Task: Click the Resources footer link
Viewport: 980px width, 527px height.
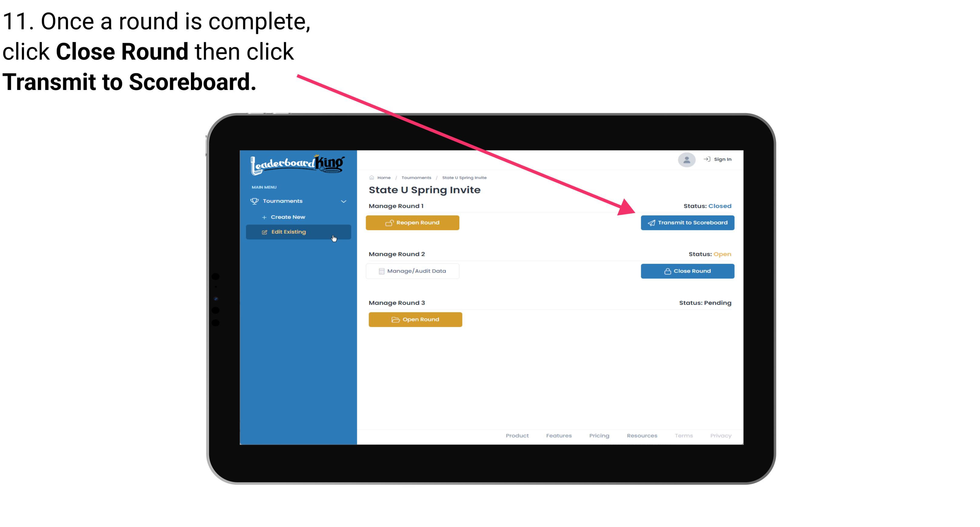Action: point(642,435)
